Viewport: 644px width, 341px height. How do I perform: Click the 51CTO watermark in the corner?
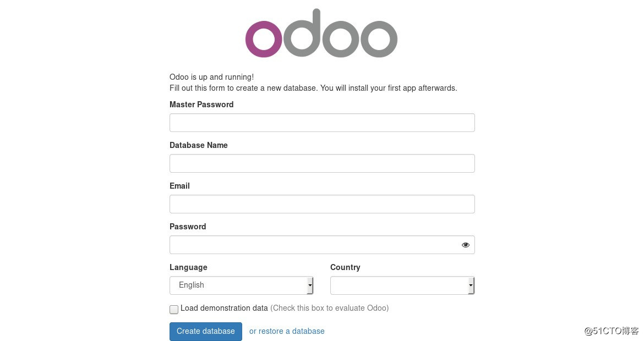click(612, 332)
